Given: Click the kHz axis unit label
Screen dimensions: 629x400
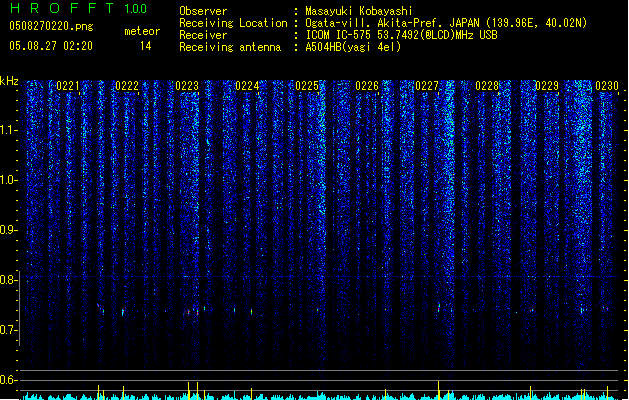Looking at the screenshot, I should pos(9,81).
